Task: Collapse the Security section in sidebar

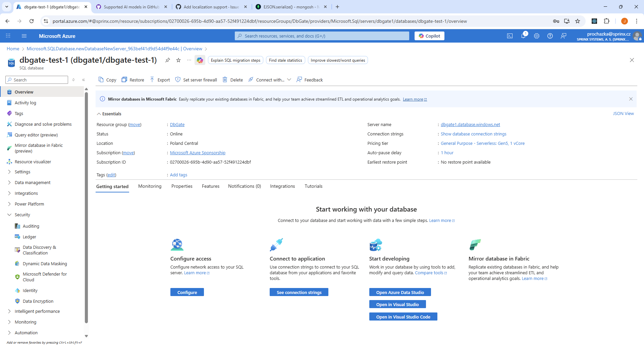Action: pos(9,215)
